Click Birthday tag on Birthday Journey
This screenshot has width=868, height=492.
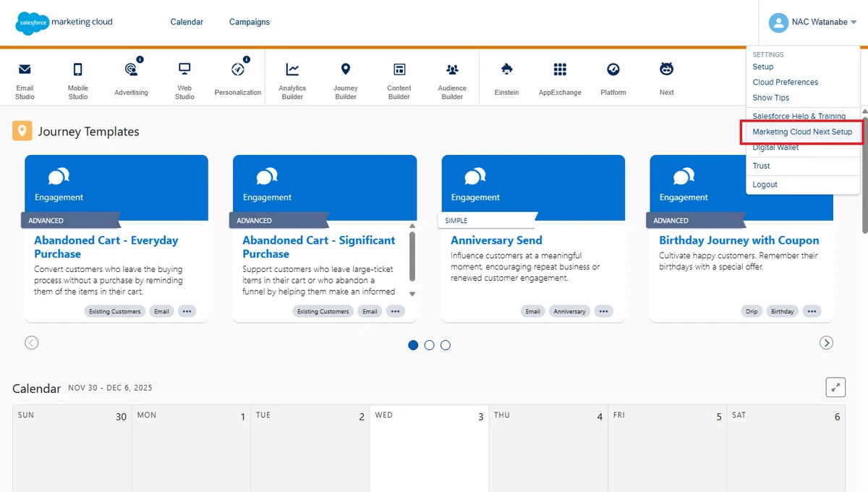pos(783,311)
